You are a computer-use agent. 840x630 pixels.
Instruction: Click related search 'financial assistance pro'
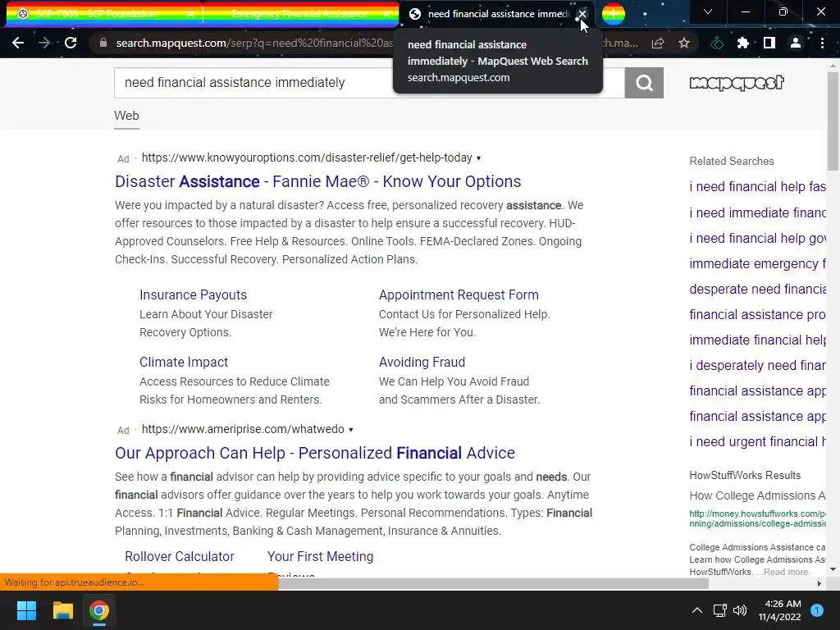tap(757, 314)
